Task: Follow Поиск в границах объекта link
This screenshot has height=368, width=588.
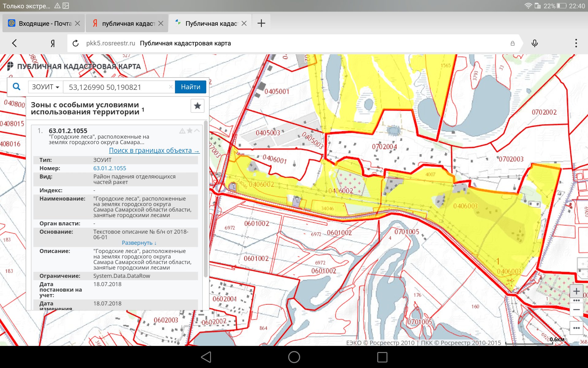Action: pyautogui.click(x=154, y=151)
